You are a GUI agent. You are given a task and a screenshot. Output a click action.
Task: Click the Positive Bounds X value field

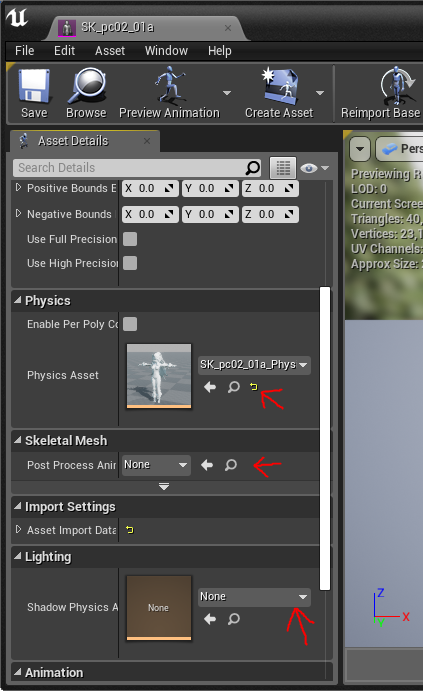pos(150,189)
